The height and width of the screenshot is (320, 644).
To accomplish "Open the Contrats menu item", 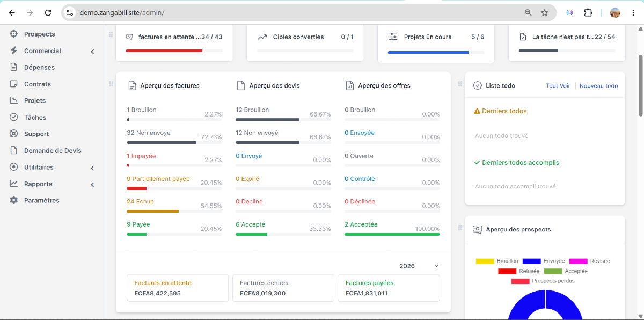I will 38,84.
